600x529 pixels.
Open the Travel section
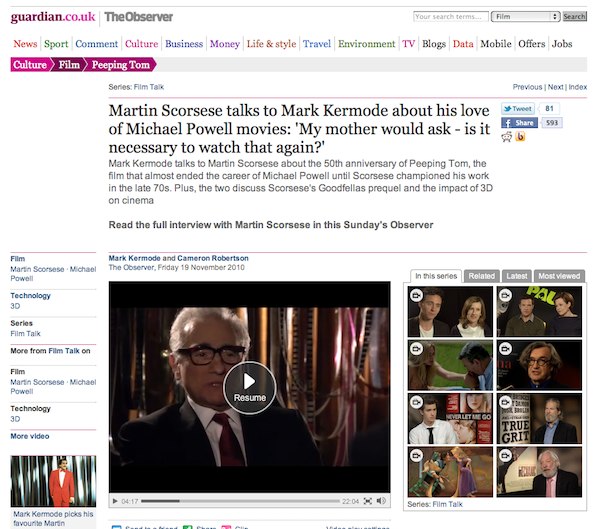[x=317, y=44]
